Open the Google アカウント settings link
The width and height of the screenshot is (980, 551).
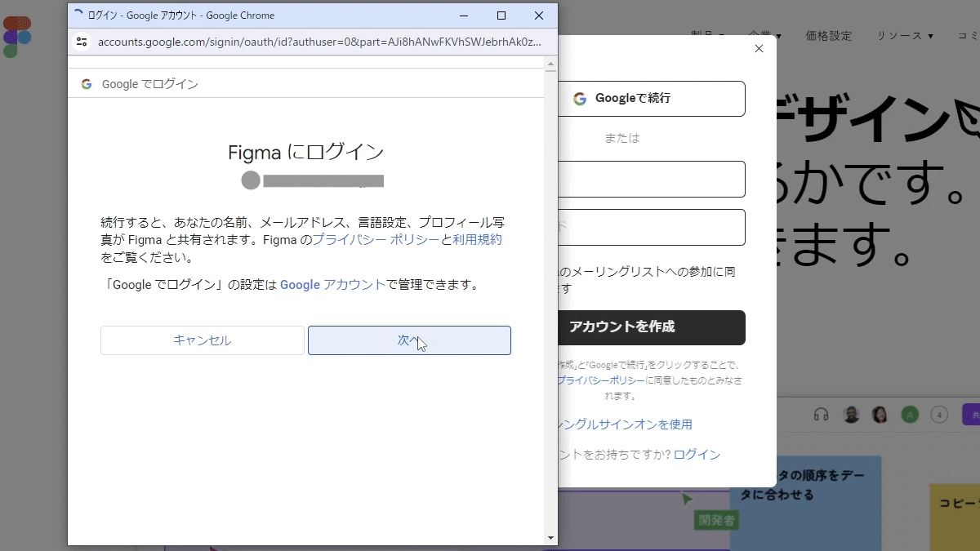coord(332,285)
